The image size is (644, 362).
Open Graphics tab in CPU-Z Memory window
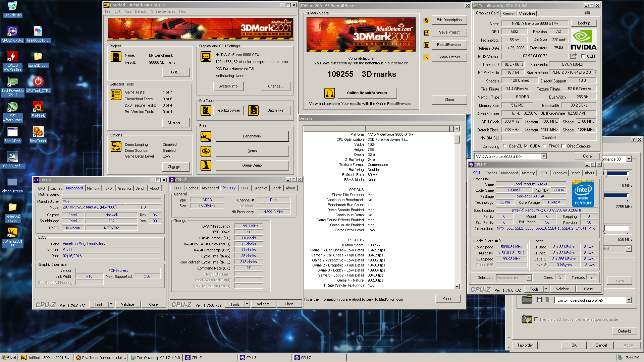point(260,188)
